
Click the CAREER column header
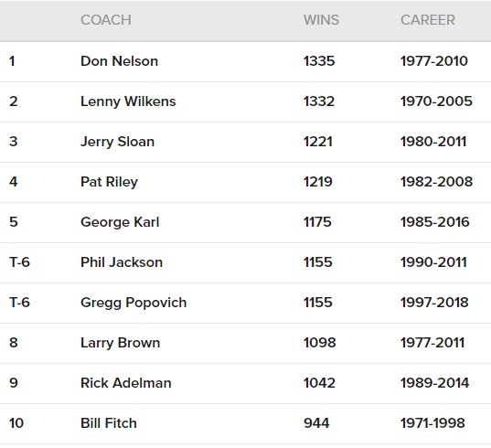click(427, 20)
